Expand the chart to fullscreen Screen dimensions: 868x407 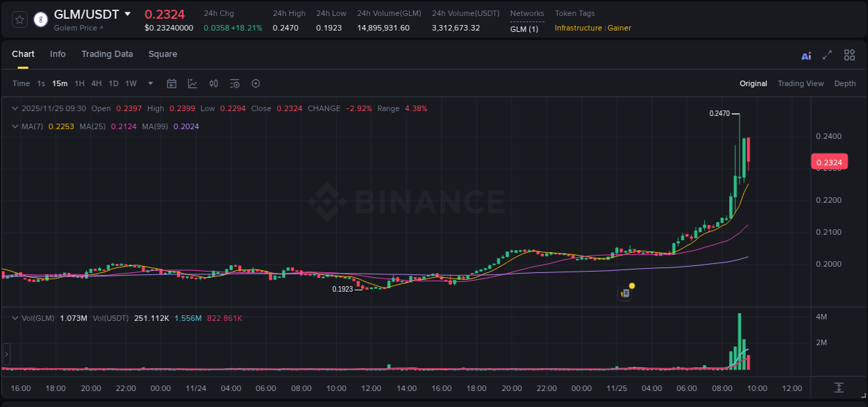pyautogui.click(x=826, y=55)
